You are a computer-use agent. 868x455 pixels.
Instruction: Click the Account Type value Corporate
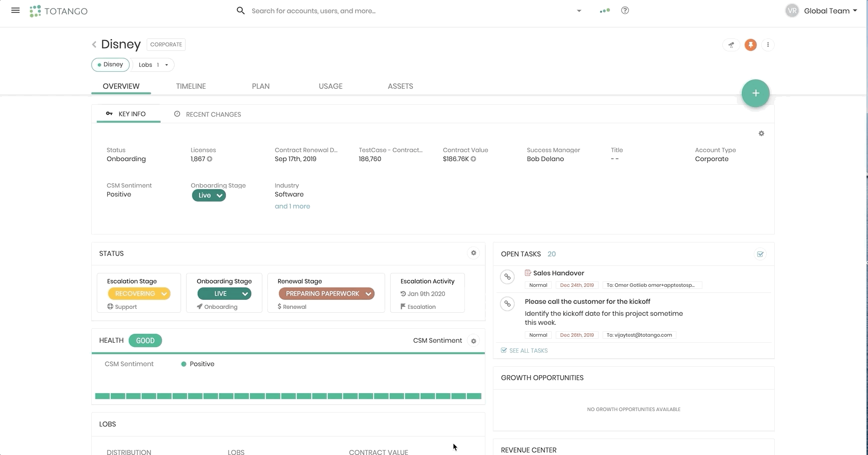711,159
